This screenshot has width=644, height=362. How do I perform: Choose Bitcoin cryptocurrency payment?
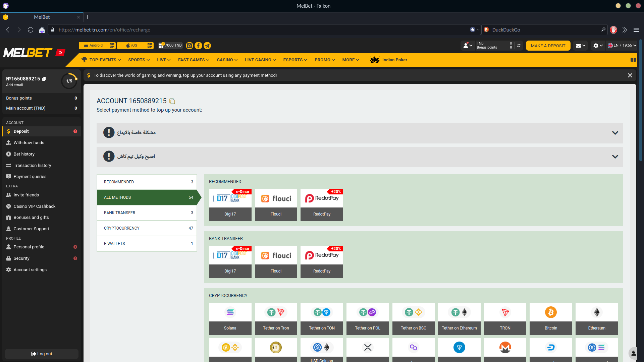tap(551, 319)
